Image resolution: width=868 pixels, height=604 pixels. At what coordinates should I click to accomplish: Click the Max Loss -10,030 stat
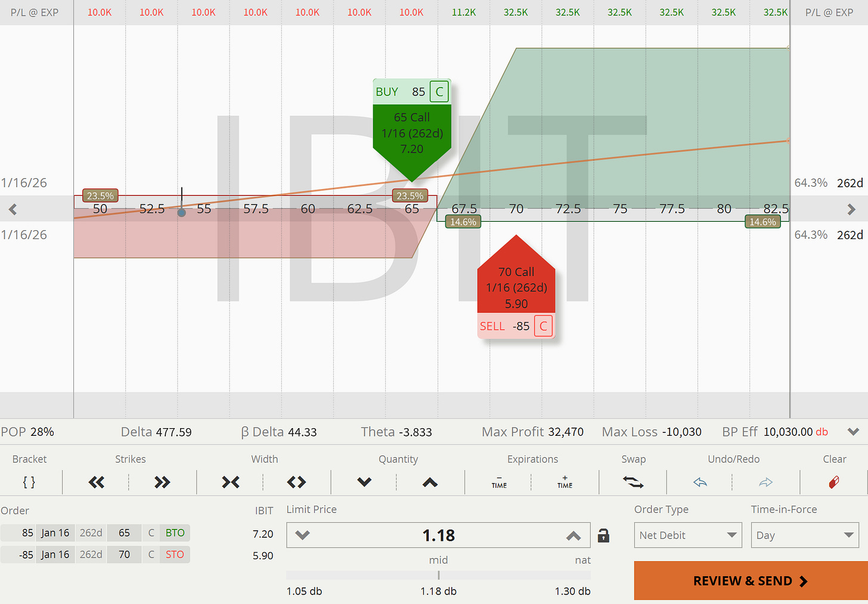[x=652, y=432]
